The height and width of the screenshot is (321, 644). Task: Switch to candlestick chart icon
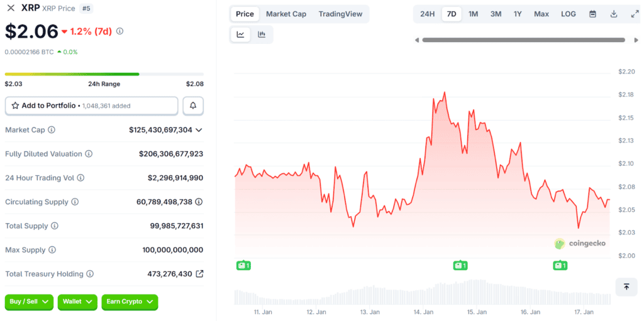pyautogui.click(x=262, y=35)
